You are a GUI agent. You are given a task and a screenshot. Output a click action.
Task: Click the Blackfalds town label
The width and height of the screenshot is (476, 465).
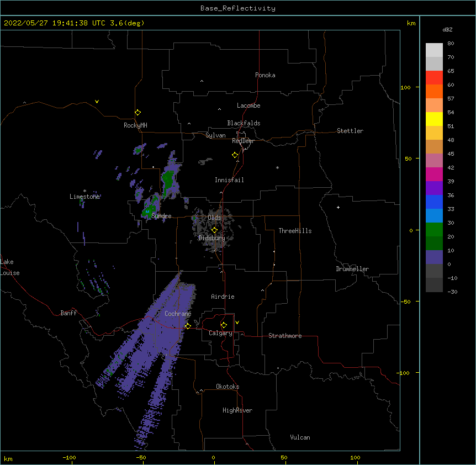pos(244,123)
